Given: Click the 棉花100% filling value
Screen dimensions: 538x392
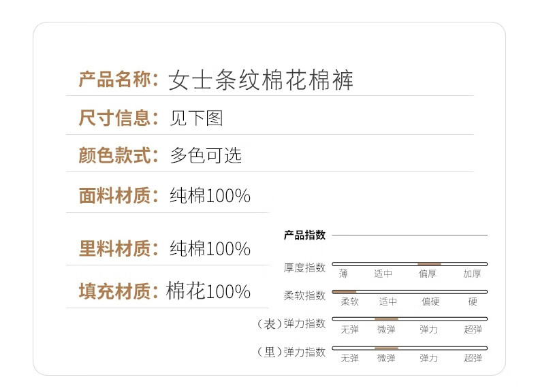Looking at the screenshot, I should coord(208,292).
